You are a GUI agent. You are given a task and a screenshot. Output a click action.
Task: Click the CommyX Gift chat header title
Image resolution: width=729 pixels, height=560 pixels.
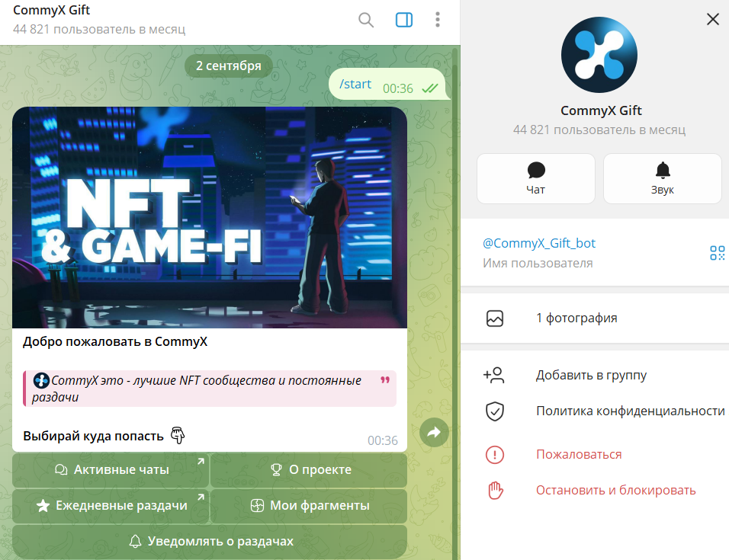(52, 10)
